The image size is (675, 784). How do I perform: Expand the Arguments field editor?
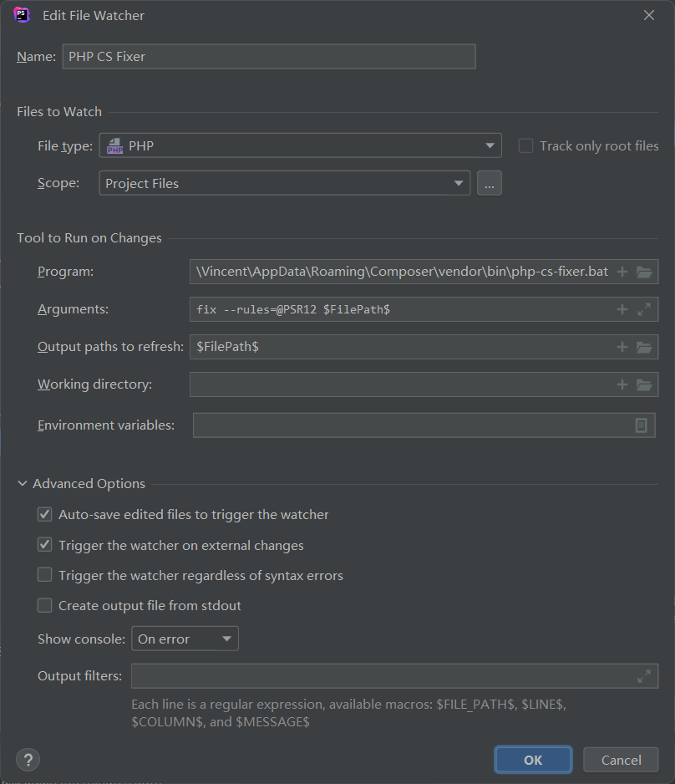pos(644,309)
